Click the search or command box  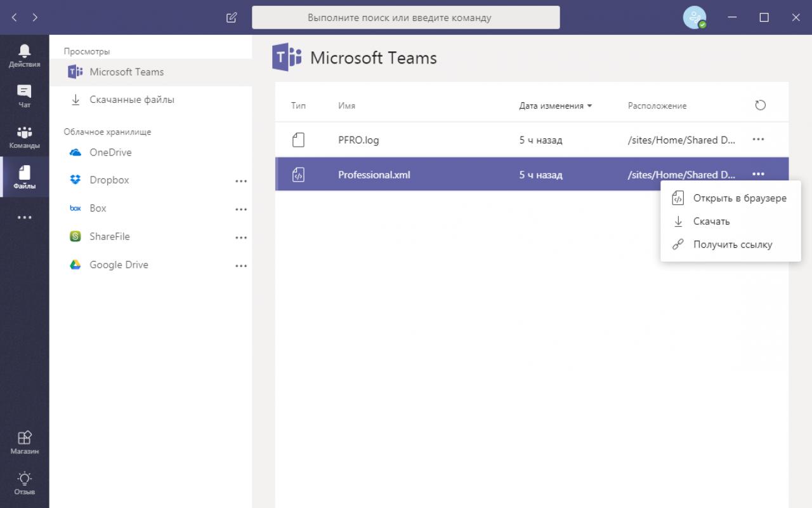point(406,18)
